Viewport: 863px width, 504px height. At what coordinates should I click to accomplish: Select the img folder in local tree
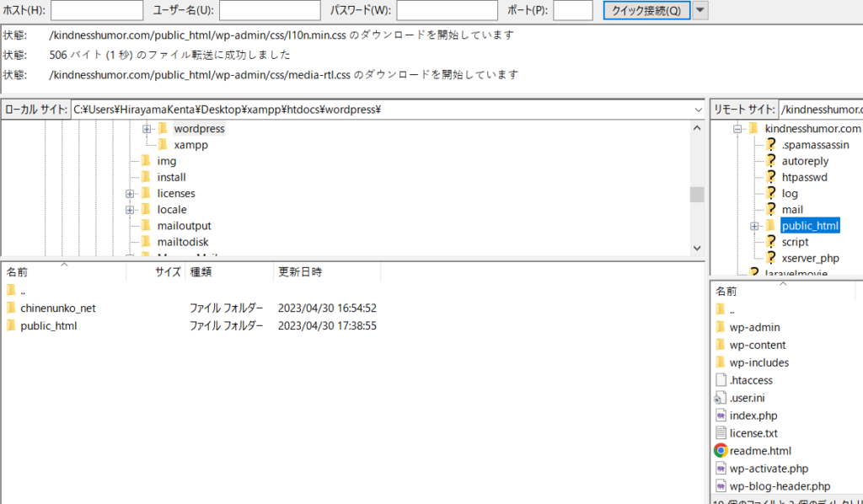(x=167, y=161)
